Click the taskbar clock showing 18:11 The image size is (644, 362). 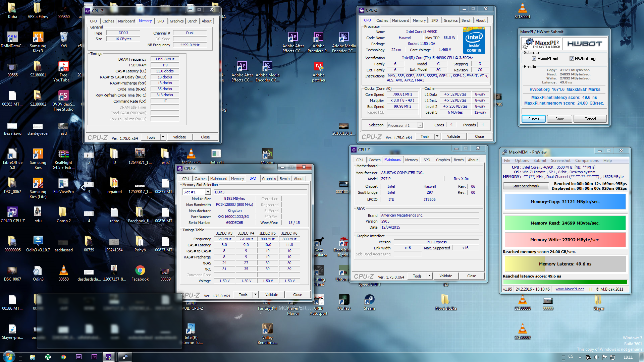tap(628, 357)
